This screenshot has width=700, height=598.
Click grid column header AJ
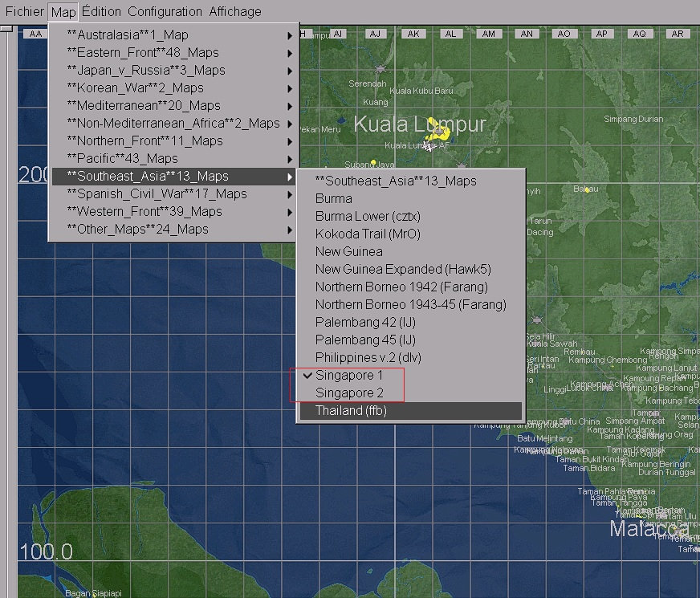click(x=376, y=34)
